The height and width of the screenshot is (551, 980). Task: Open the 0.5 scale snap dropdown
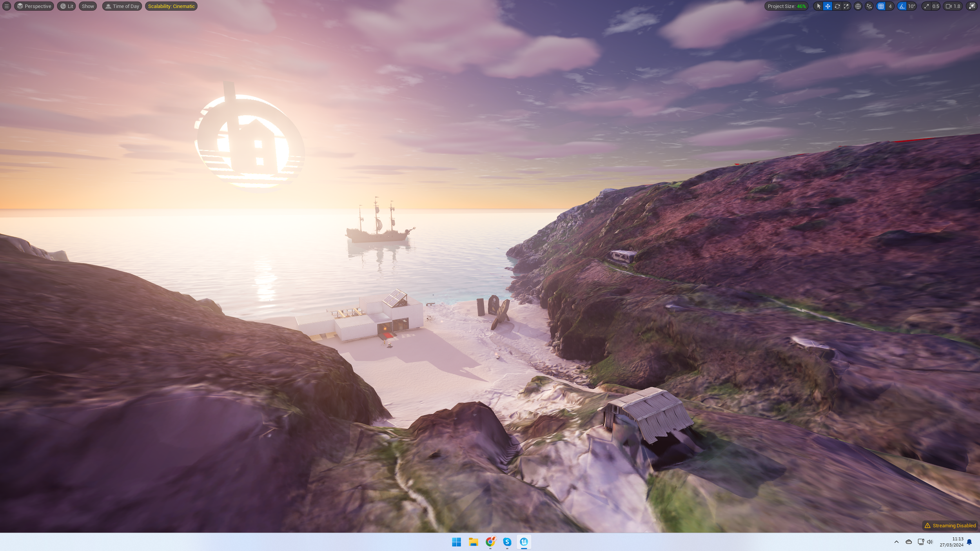(x=936, y=6)
